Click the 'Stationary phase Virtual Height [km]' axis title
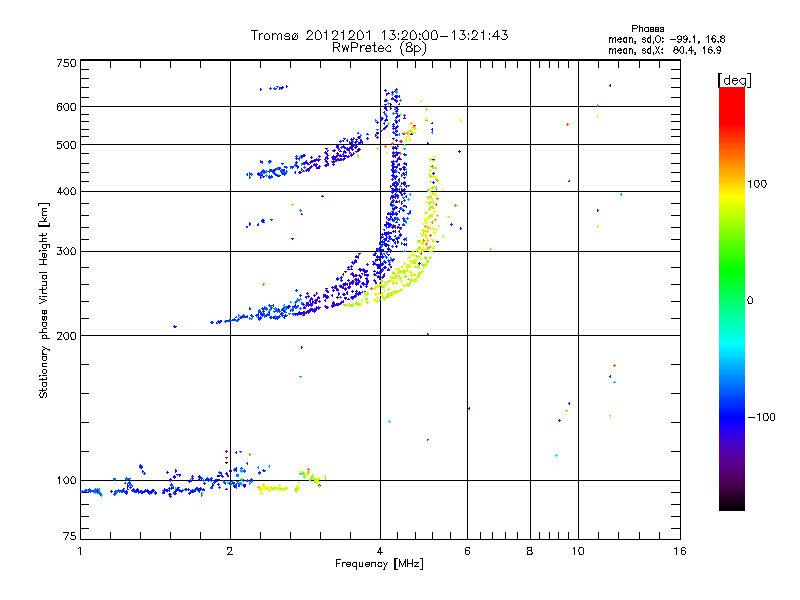This screenshot has height=600, width=800. (x=44, y=300)
